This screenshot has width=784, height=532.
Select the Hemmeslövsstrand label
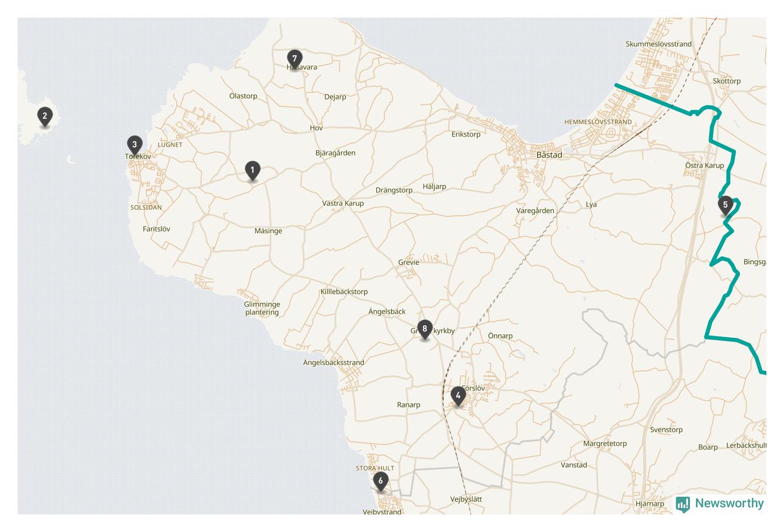(x=598, y=122)
